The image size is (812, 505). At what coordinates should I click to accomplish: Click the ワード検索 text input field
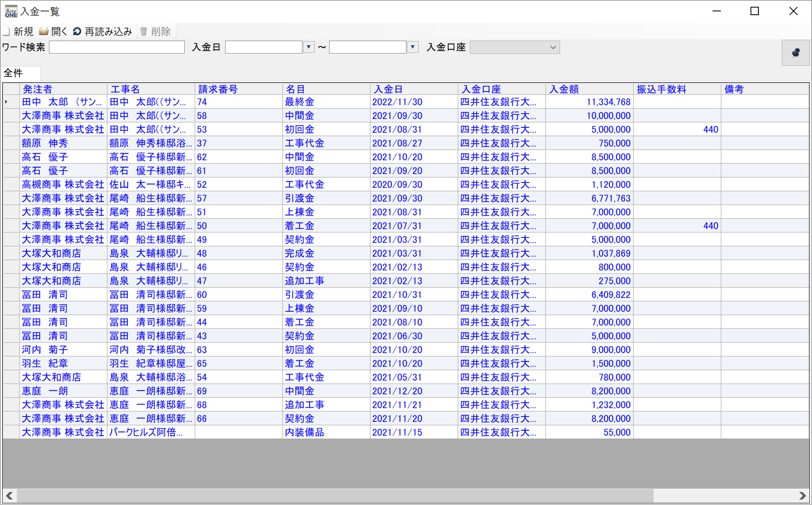(117, 48)
